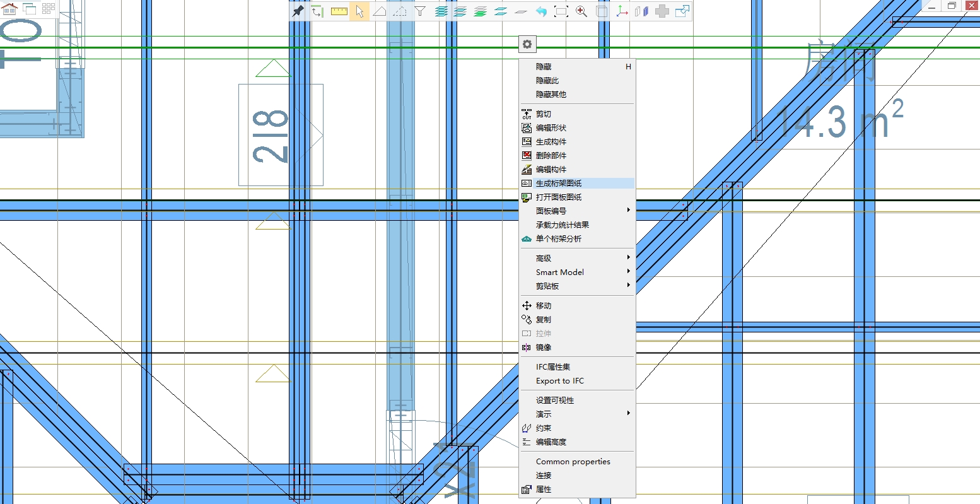The image size is (980, 504).
Task: Activate the arrow selection pointer tool
Action: pyautogui.click(x=359, y=11)
